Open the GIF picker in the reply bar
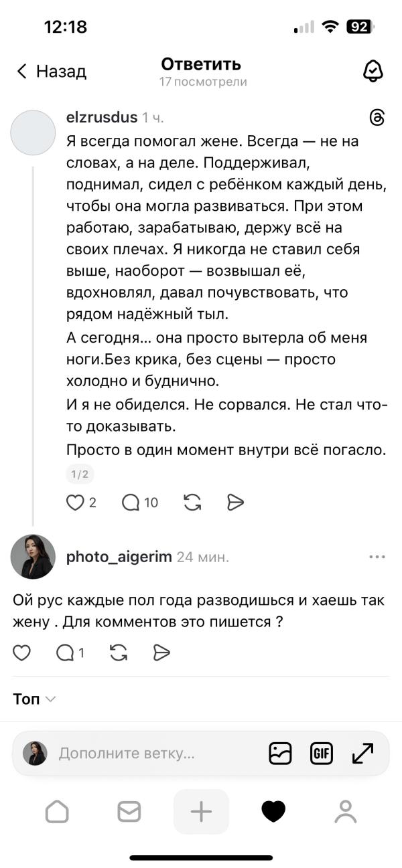This screenshot has width=402, height=868. point(321,753)
